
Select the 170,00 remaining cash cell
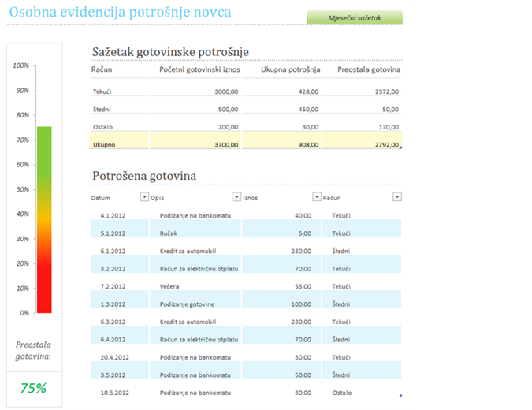pyautogui.click(x=389, y=127)
